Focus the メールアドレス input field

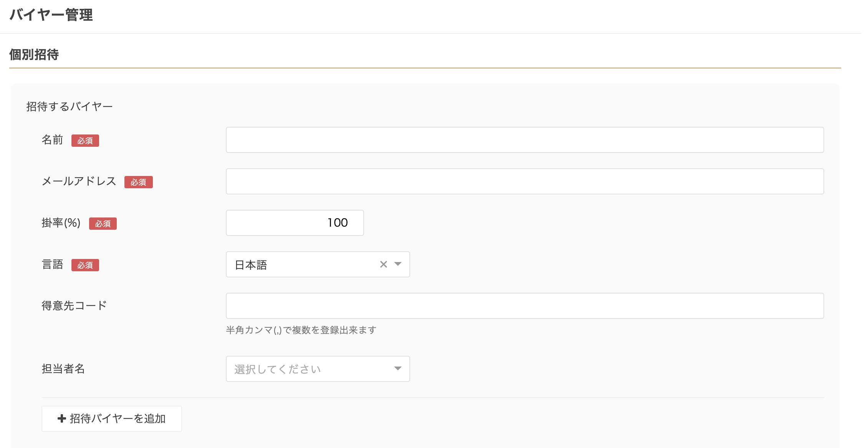click(x=525, y=181)
